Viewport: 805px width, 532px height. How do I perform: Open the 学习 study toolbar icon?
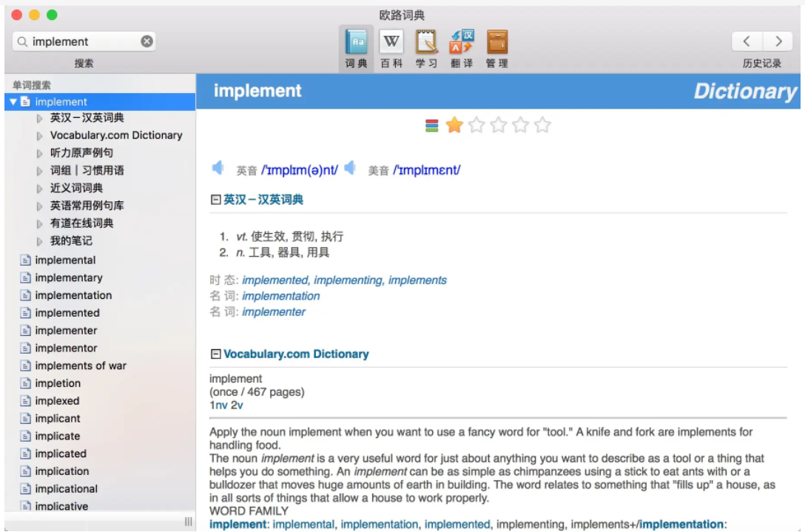[426, 49]
